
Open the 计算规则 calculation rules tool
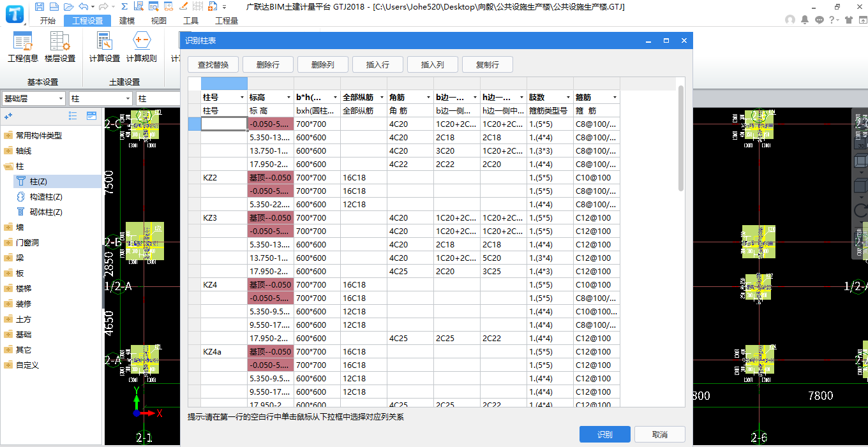pyautogui.click(x=141, y=48)
